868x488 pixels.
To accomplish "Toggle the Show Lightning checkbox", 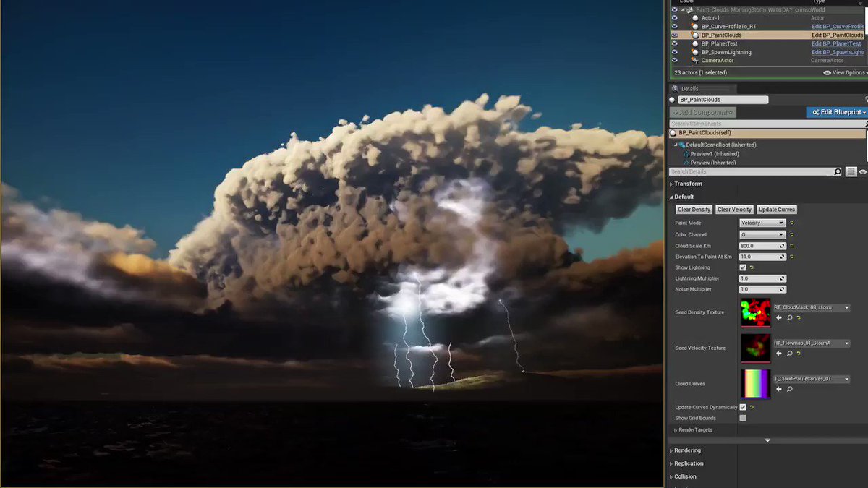I will 743,267.
